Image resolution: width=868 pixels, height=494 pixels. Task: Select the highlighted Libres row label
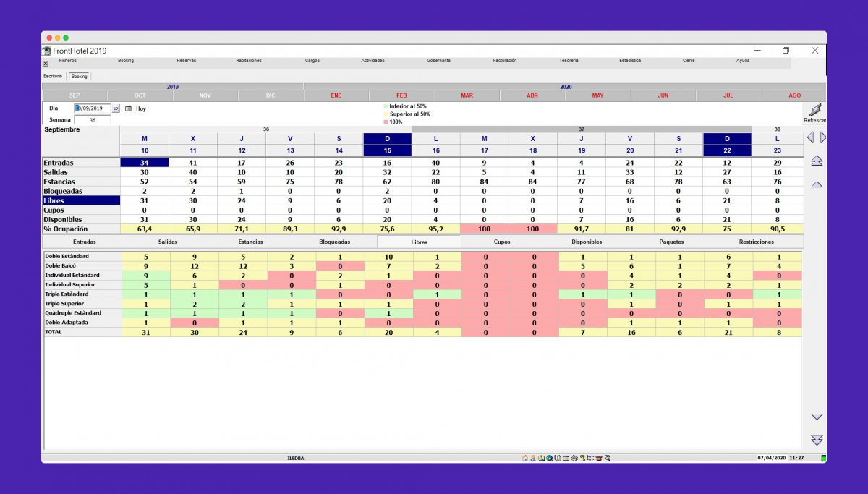[80, 200]
